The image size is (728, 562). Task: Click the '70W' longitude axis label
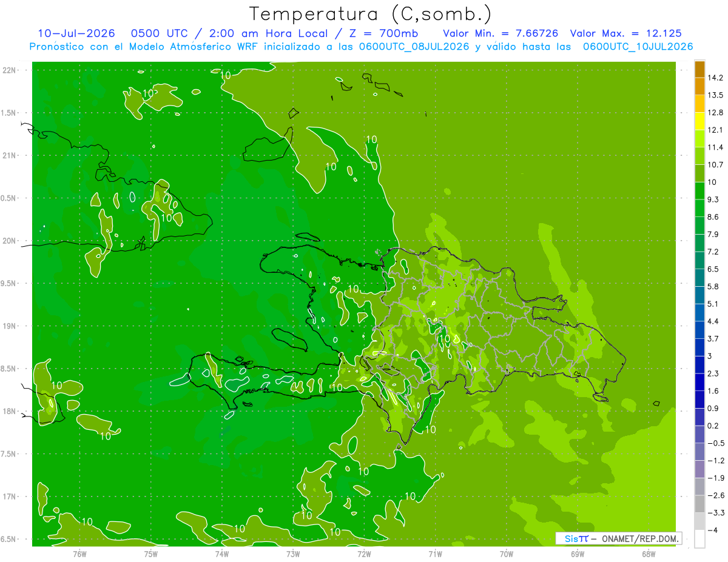click(507, 555)
